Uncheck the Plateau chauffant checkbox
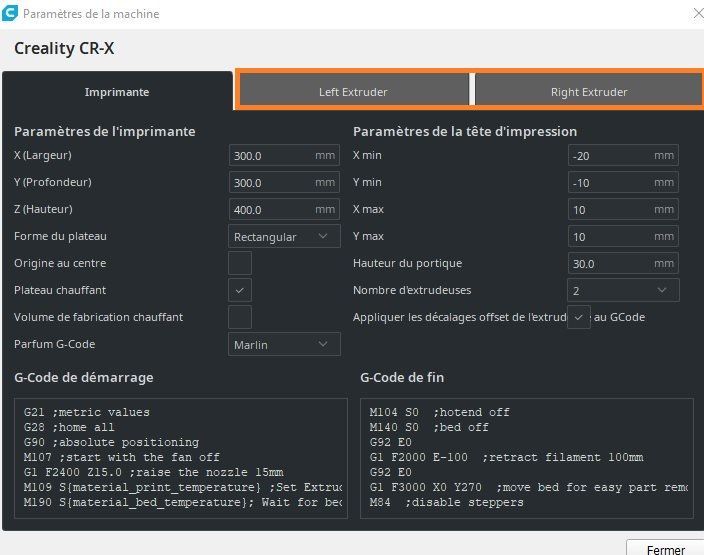 (x=240, y=290)
